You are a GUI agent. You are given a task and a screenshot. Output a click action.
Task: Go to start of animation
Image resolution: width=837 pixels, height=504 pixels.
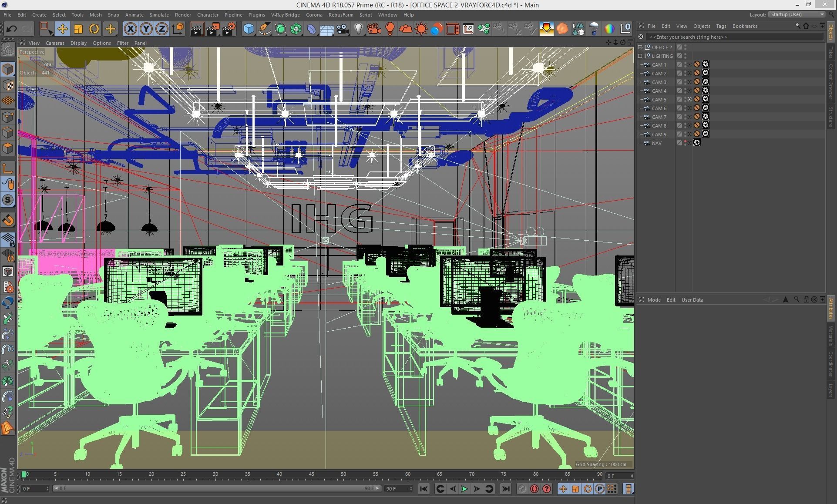(424, 489)
